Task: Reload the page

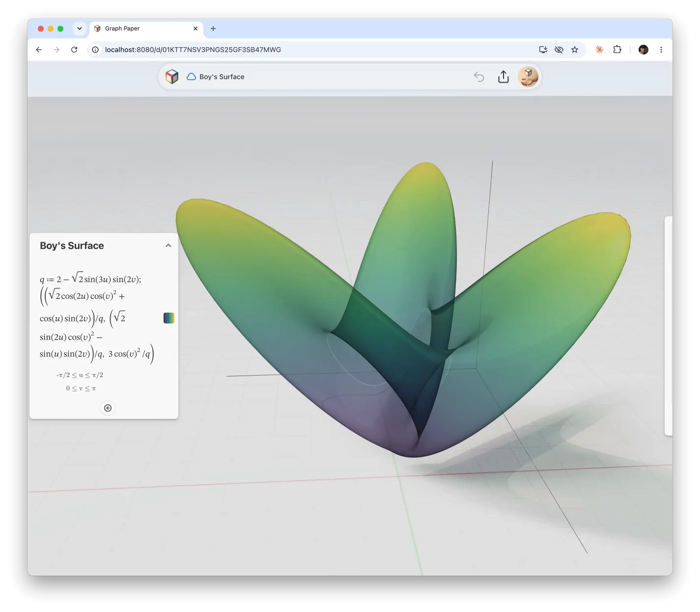Action: click(x=74, y=50)
